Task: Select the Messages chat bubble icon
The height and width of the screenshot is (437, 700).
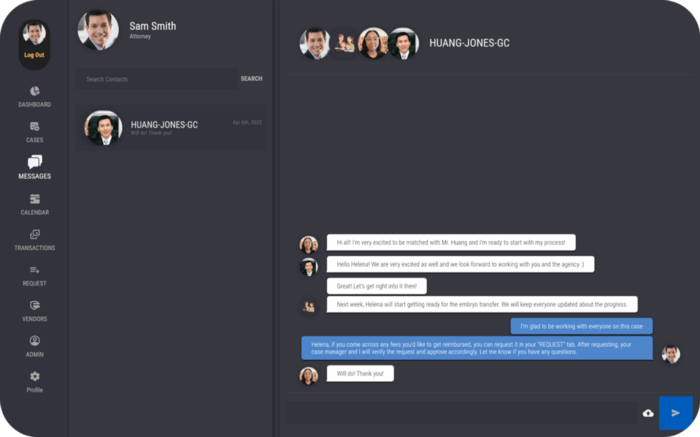Action: pos(35,162)
